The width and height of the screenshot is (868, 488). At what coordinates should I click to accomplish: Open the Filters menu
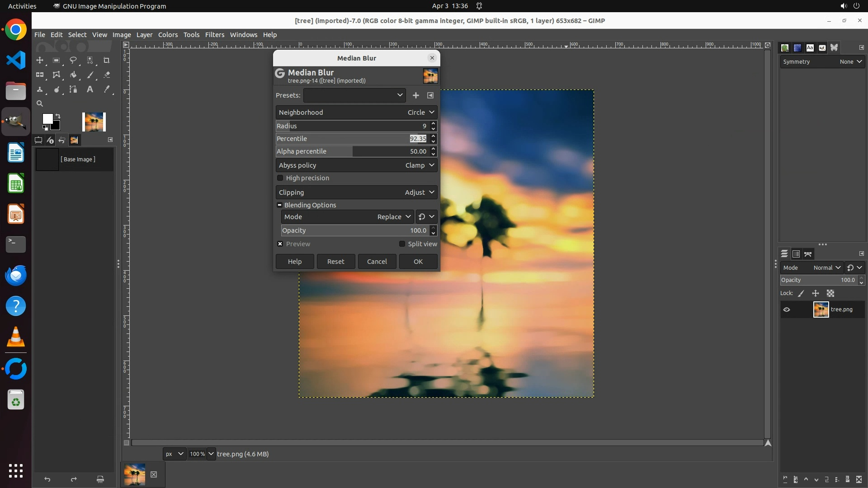(214, 35)
